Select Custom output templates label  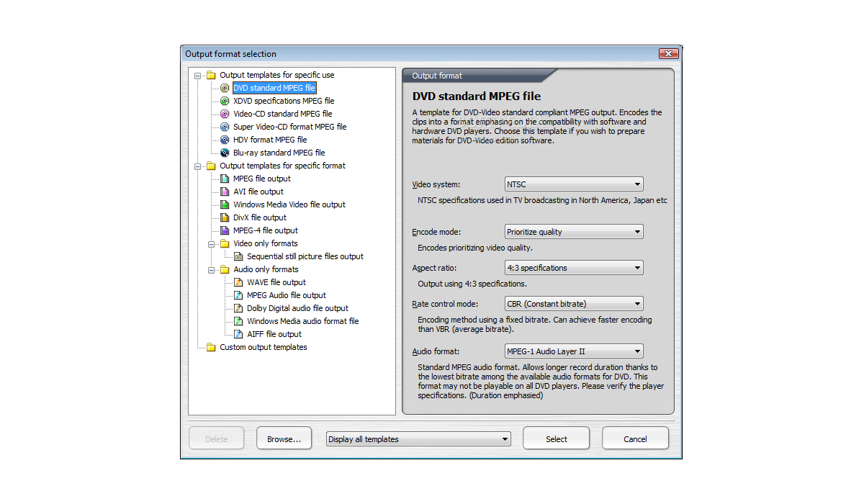(x=264, y=347)
